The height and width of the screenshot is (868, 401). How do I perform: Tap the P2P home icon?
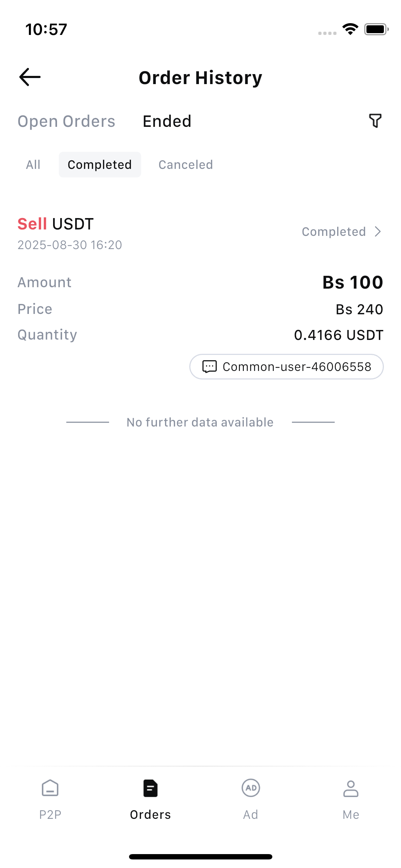pos(50,788)
